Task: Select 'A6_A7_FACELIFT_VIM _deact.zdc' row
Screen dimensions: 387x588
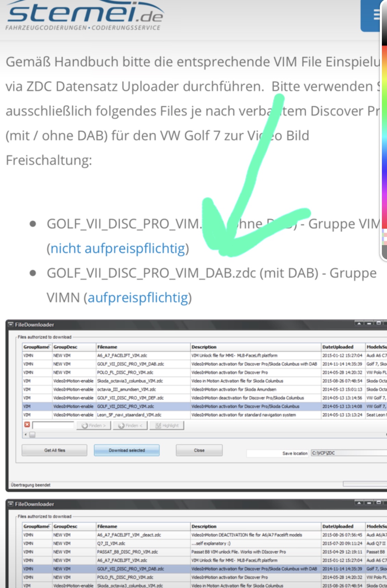Action: click(x=205, y=535)
